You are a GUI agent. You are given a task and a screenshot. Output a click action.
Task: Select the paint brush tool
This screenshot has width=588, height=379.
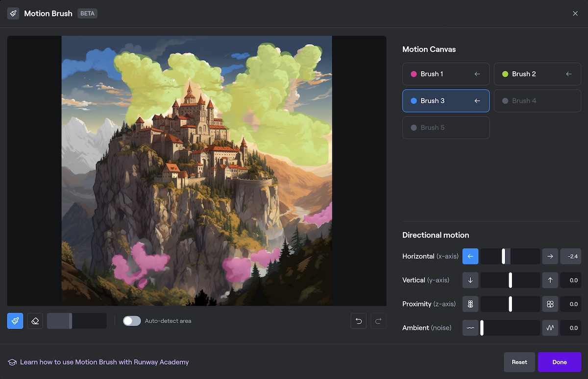click(15, 321)
